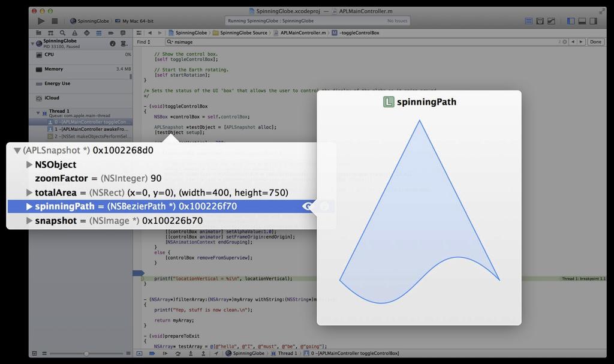The height and width of the screenshot is (364, 614).
Task: Select the iCloud gauge row
Action: (x=81, y=98)
